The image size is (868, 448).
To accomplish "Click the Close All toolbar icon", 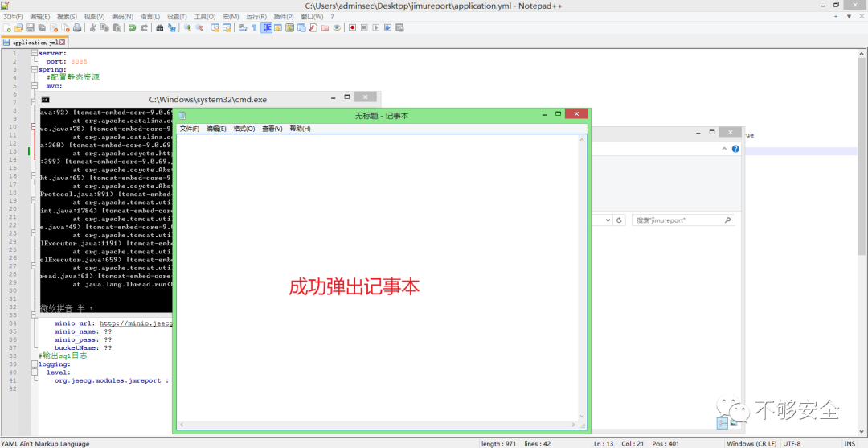I will (65, 27).
